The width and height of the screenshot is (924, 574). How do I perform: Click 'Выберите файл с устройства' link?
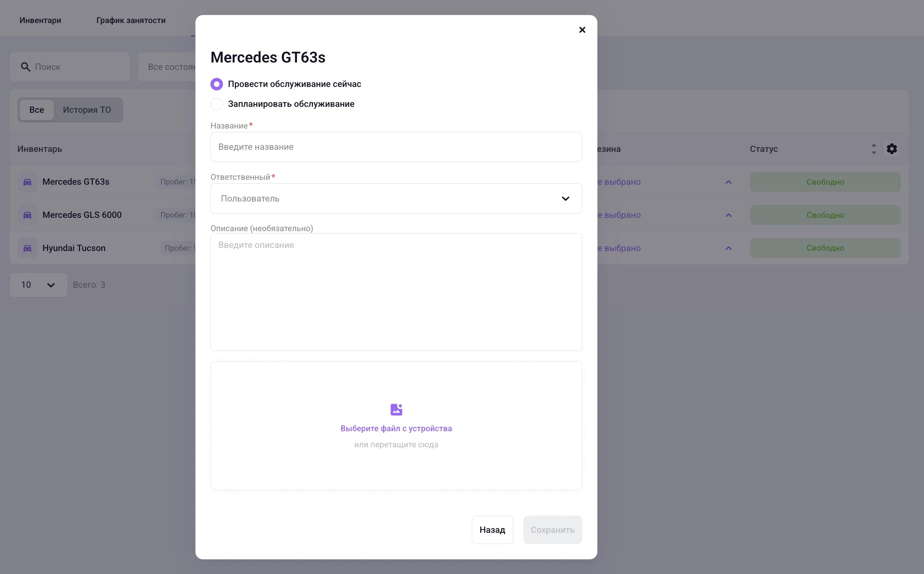(x=396, y=429)
